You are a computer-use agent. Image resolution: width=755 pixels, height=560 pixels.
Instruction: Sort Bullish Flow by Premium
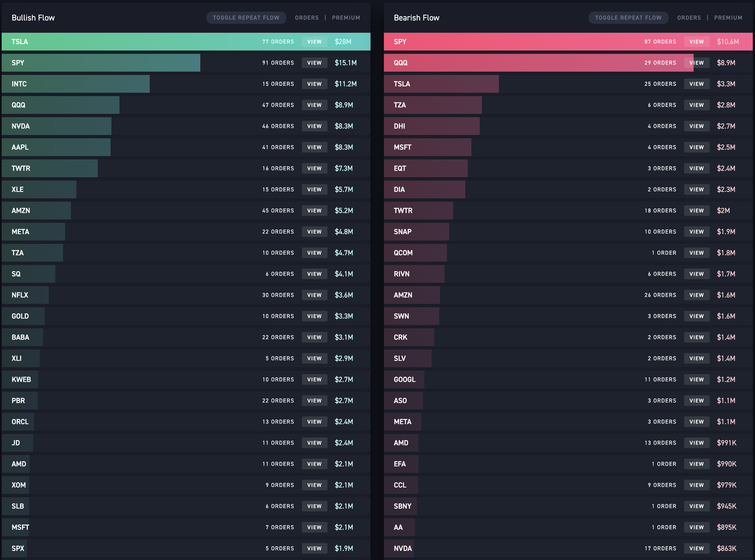tap(346, 18)
